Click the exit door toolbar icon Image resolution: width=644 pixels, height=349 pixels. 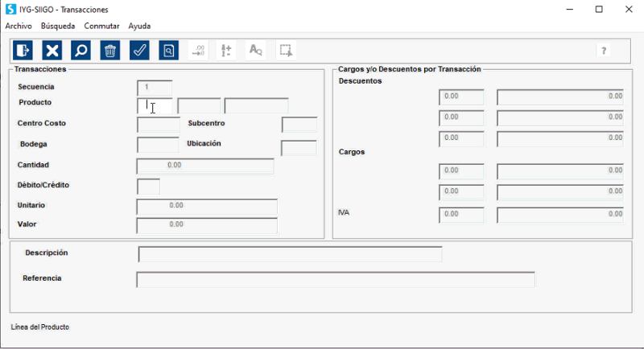click(x=23, y=51)
